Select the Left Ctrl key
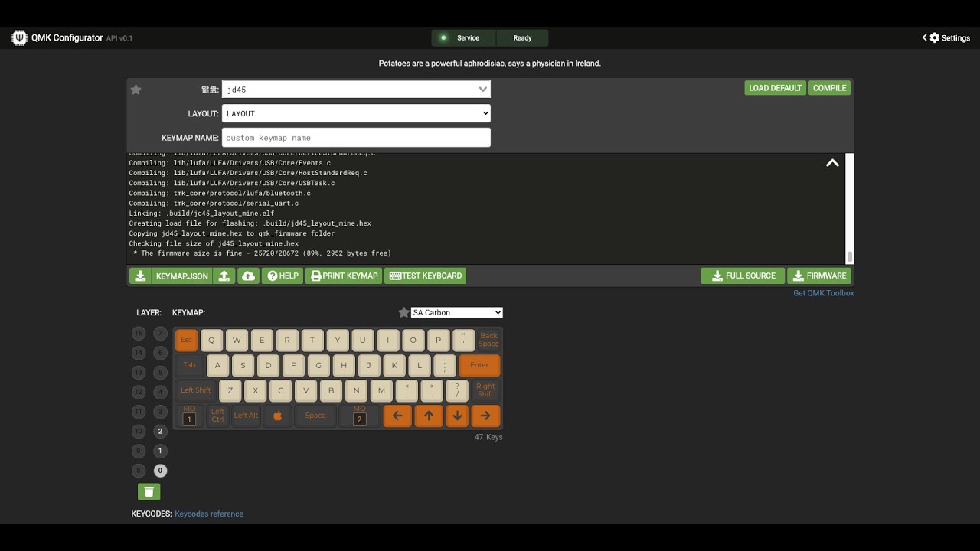This screenshot has height=551, width=980. point(217,416)
